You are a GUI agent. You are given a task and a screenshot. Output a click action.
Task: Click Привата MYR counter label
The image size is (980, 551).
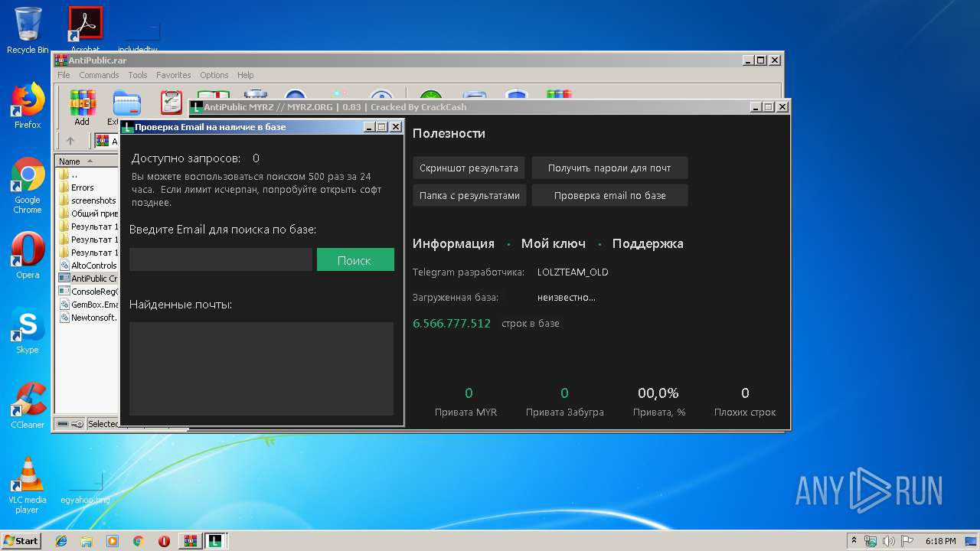click(x=465, y=412)
